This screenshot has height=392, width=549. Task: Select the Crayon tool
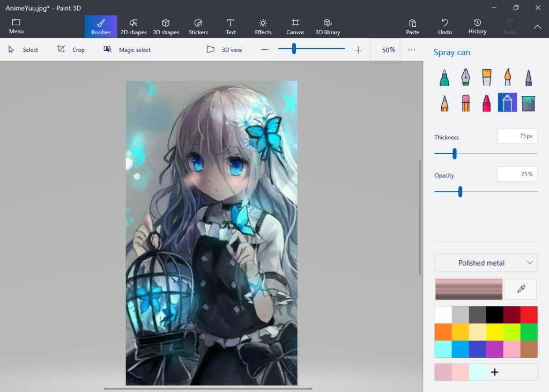[486, 103]
